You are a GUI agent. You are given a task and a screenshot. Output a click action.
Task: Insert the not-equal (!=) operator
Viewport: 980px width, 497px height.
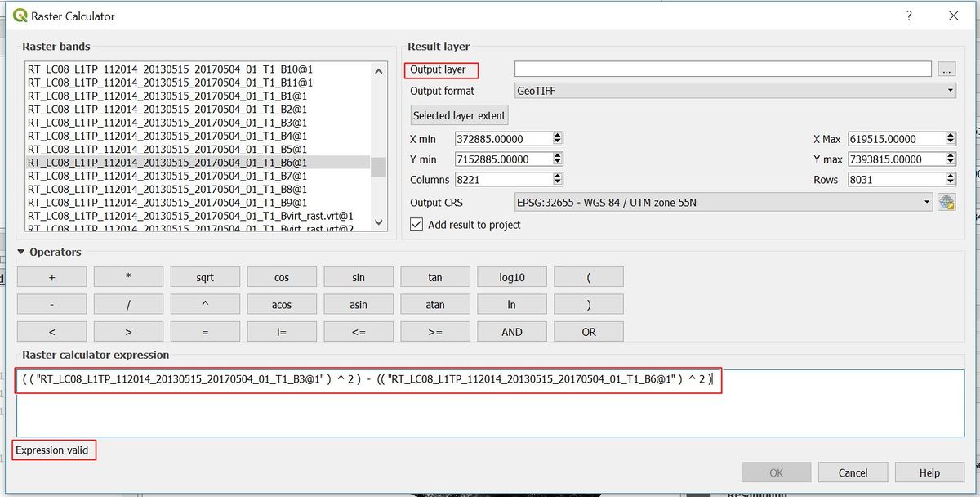[x=281, y=331]
